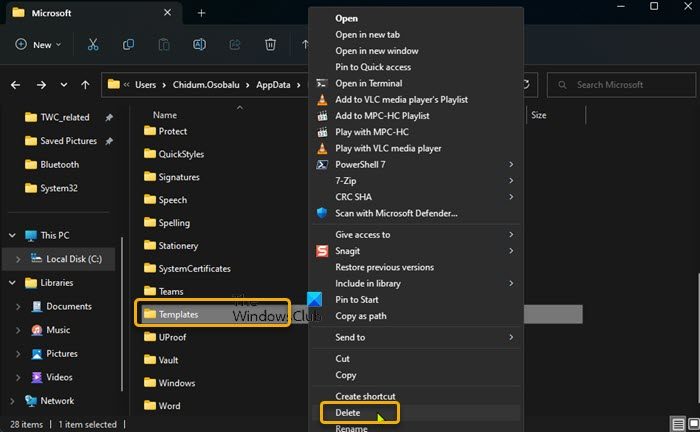Open the New item dropdown
Image resolution: width=700 pixels, height=432 pixels.
coord(38,45)
